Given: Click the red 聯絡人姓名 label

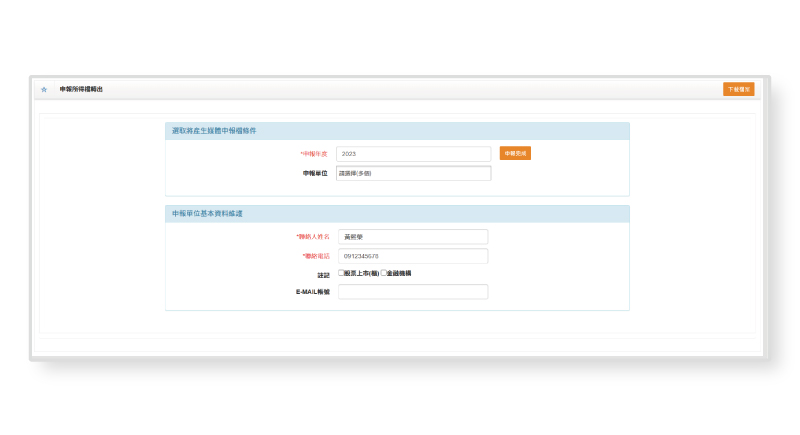Looking at the screenshot, I should tap(313, 237).
